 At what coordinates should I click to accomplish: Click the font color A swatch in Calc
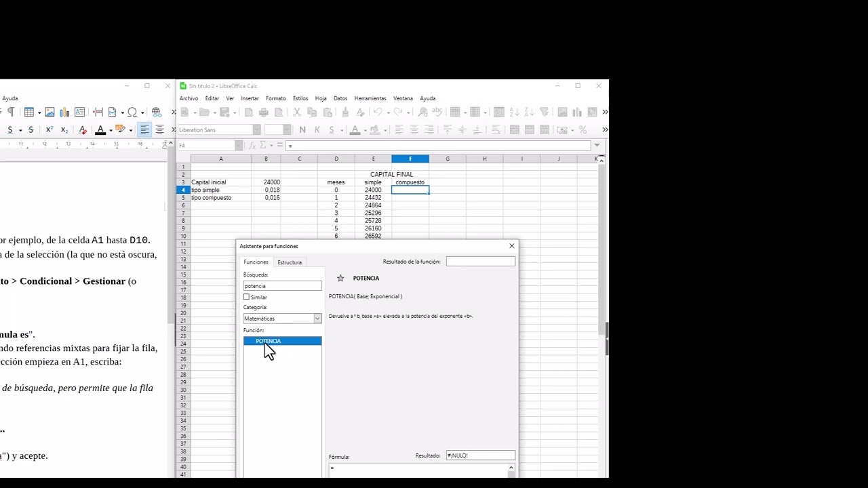355,129
